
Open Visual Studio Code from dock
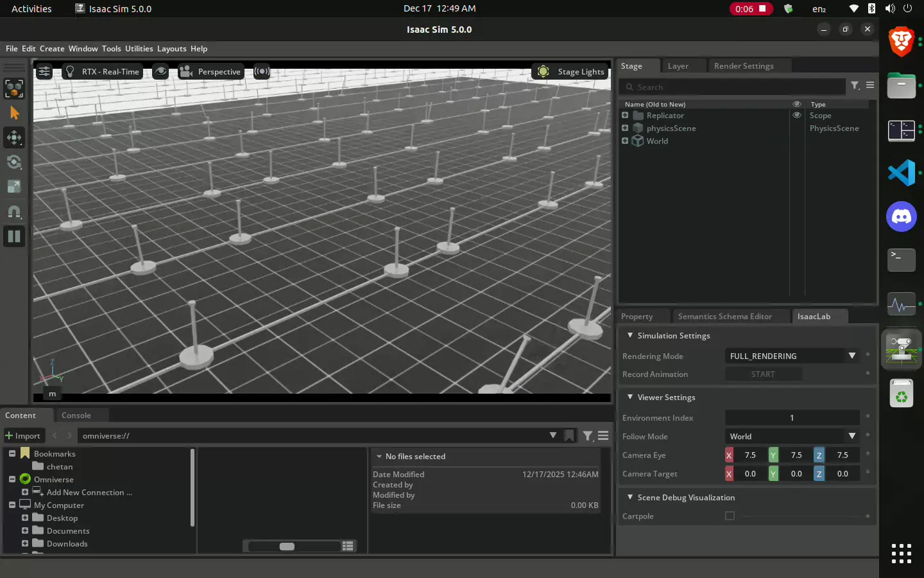902,173
